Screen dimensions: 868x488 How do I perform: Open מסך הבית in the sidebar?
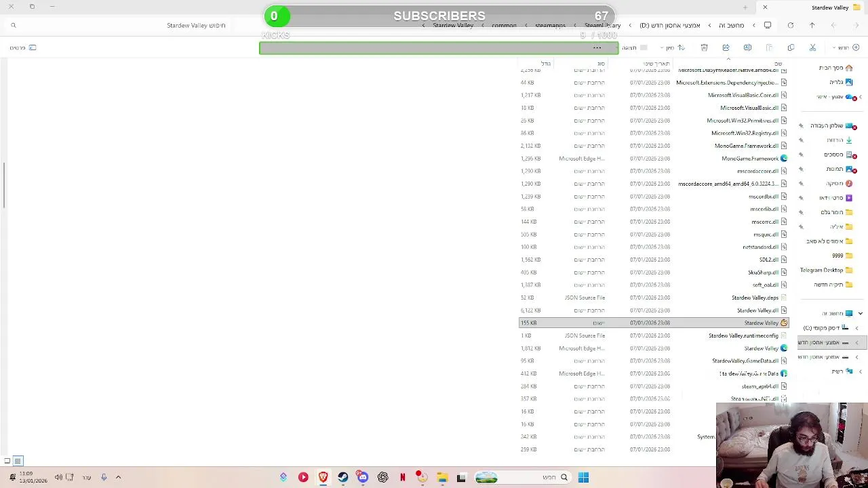pyautogui.click(x=835, y=68)
